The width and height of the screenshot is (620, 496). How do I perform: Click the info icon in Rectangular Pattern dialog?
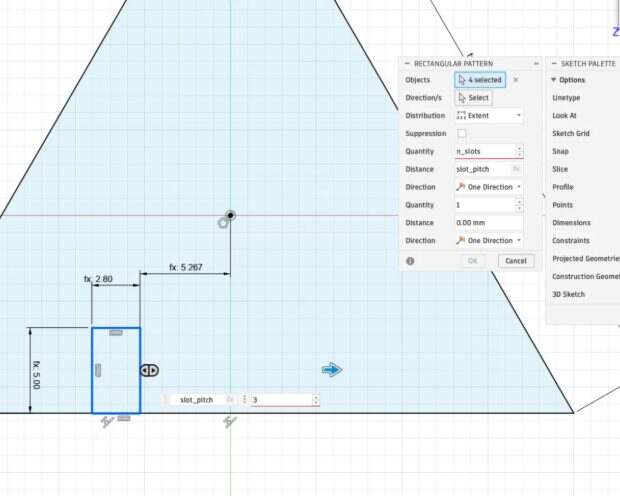click(410, 261)
